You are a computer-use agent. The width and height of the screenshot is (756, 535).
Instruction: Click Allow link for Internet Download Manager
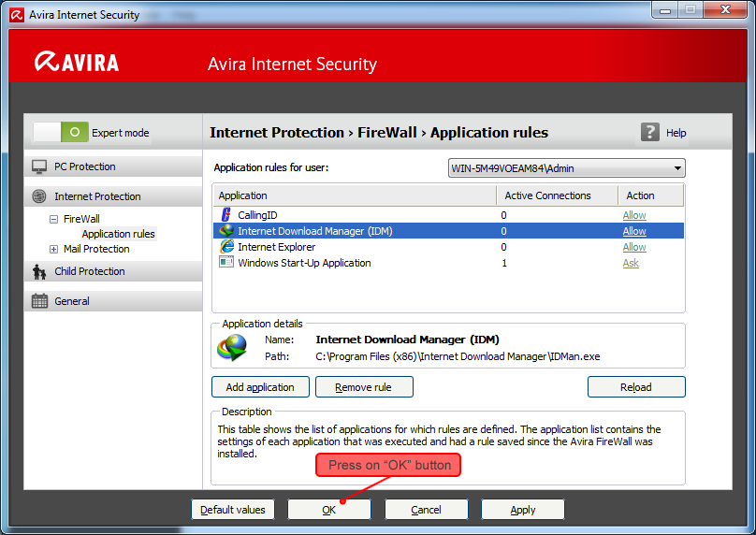pyautogui.click(x=634, y=231)
